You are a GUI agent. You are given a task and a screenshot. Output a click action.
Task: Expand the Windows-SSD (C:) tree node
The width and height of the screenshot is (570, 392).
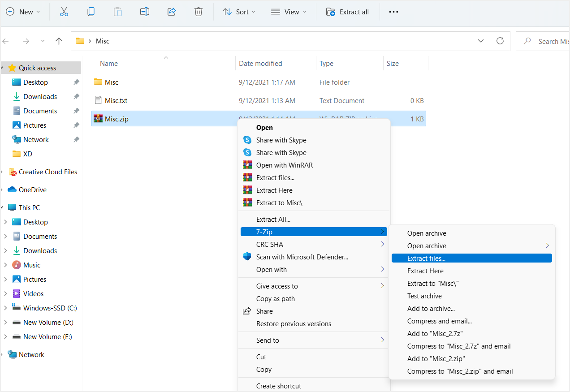point(5,308)
